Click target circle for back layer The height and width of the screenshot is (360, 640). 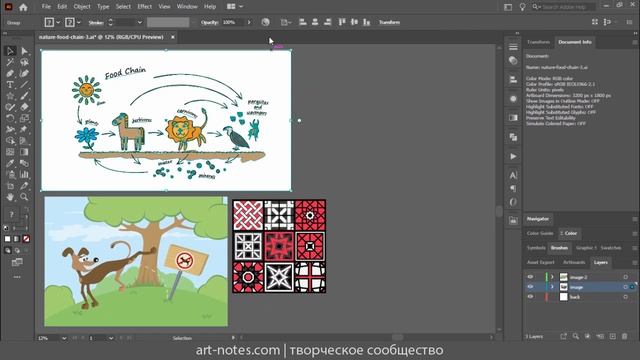click(625, 297)
